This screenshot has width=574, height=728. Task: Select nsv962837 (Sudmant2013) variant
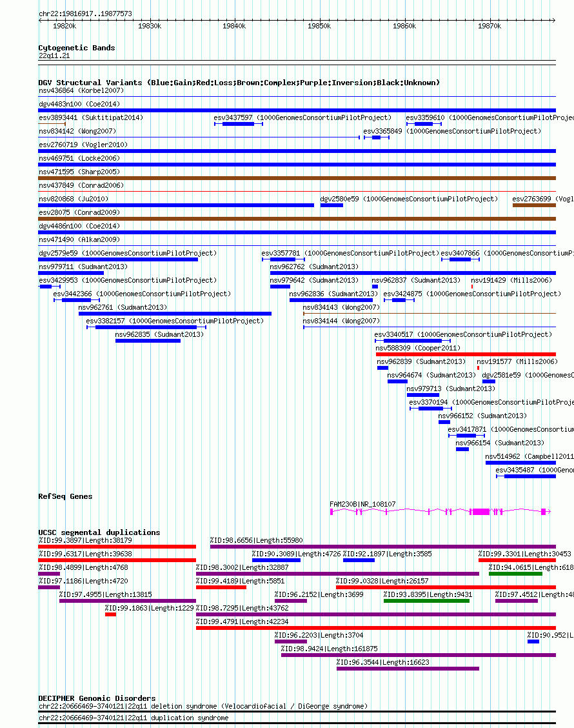click(416, 280)
